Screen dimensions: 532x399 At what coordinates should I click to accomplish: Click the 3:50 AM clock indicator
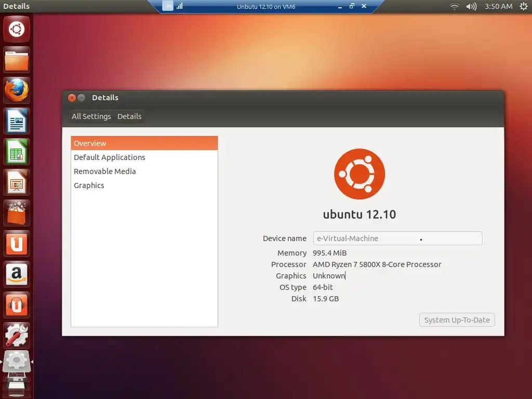point(498,6)
